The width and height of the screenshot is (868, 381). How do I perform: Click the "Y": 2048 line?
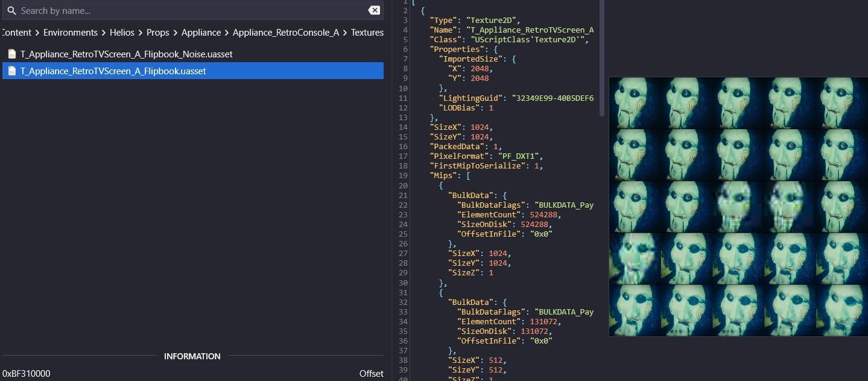(468, 78)
